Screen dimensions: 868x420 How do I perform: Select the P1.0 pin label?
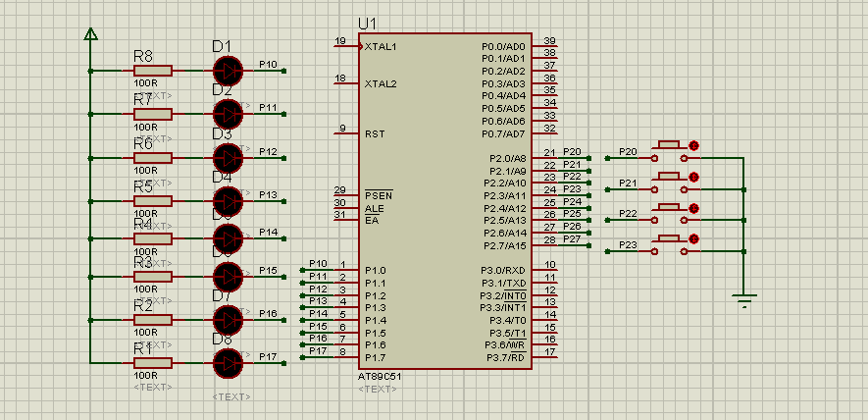[x=376, y=271]
